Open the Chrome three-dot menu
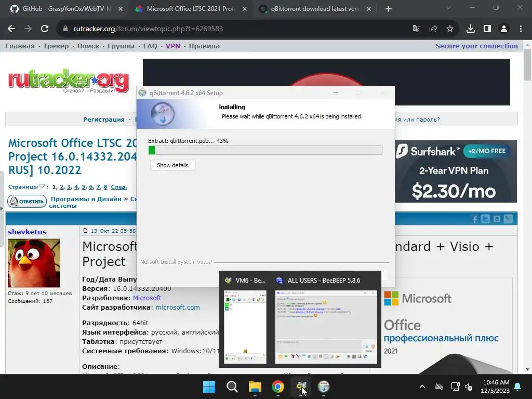532x399 pixels. tap(521, 29)
